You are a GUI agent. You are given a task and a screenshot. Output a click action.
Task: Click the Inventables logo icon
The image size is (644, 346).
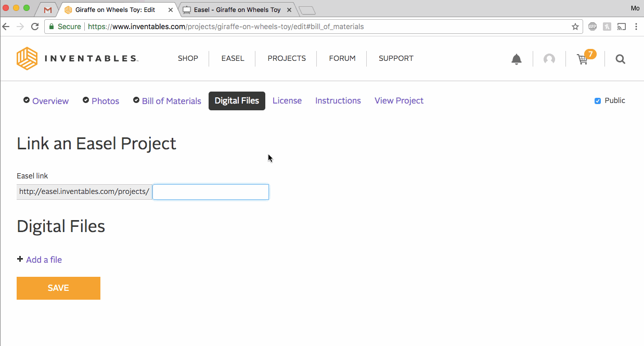point(27,58)
